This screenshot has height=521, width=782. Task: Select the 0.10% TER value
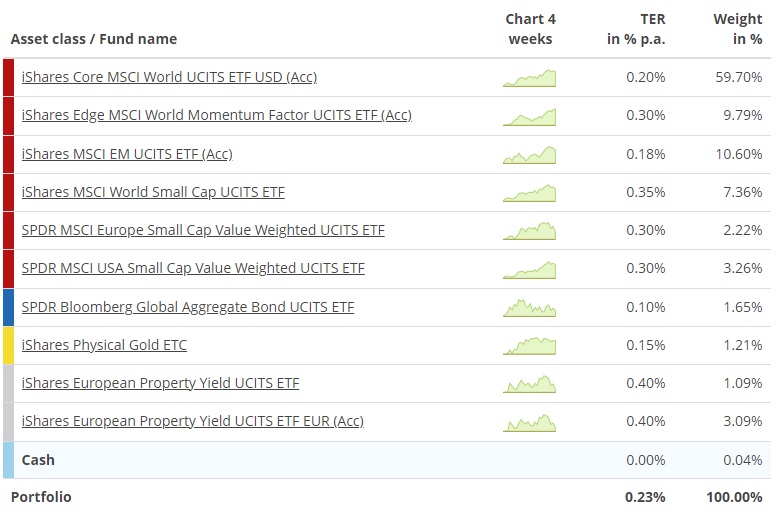pyautogui.click(x=645, y=307)
